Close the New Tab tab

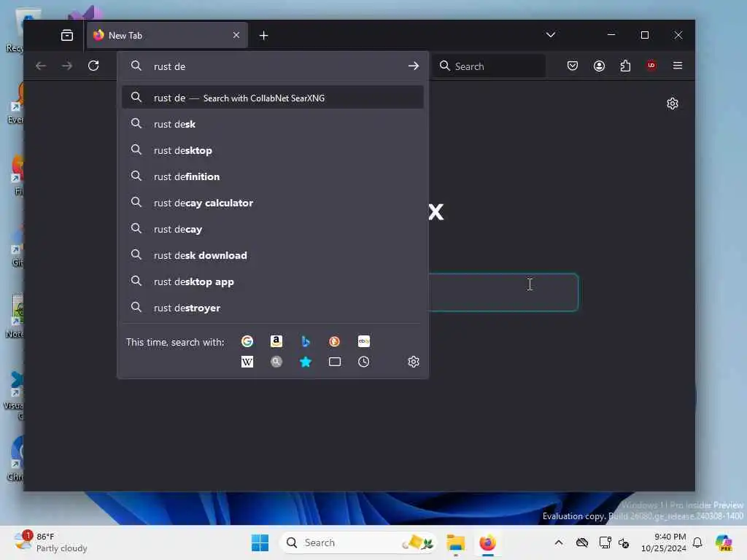point(236,35)
